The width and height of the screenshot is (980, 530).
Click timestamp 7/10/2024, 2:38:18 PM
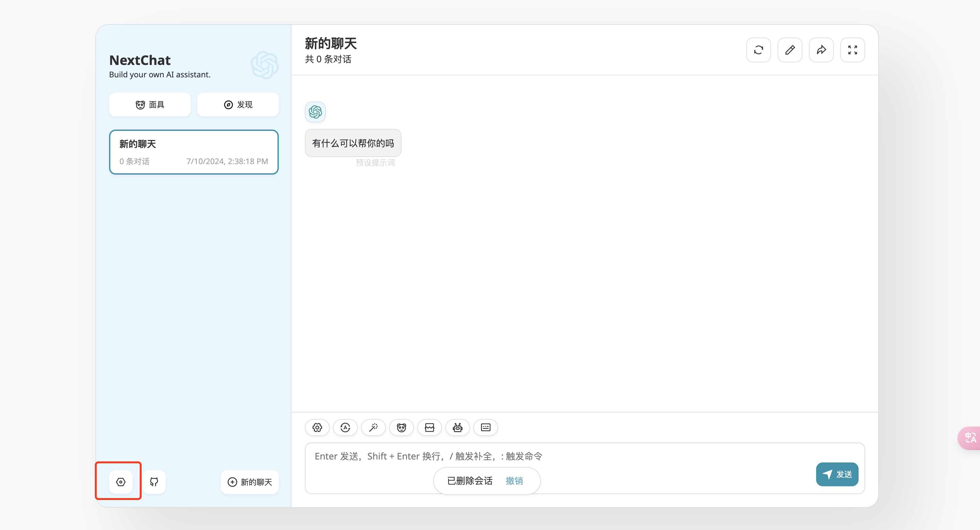[227, 161]
